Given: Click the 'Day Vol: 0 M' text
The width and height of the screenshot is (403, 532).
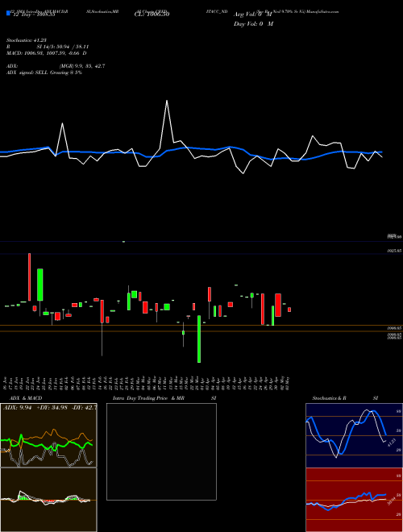Looking at the screenshot, I should pyautogui.click(x=253, y=24).
